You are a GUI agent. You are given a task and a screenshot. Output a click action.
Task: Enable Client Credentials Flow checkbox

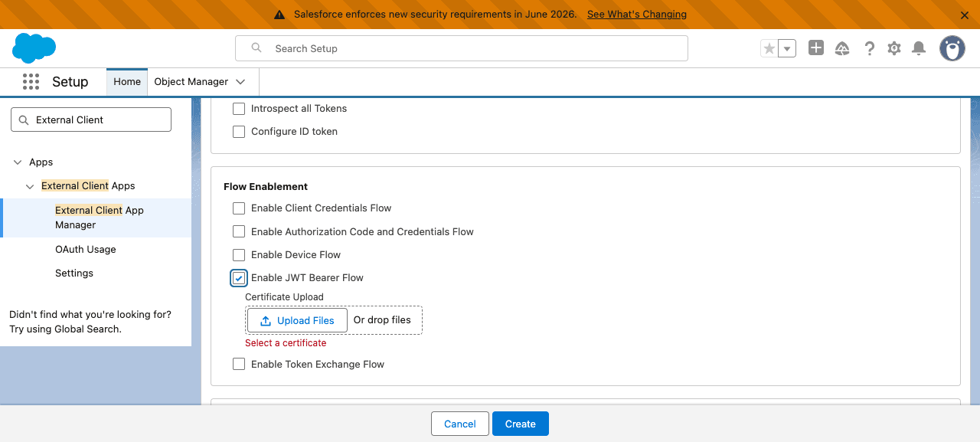(239, 208)
